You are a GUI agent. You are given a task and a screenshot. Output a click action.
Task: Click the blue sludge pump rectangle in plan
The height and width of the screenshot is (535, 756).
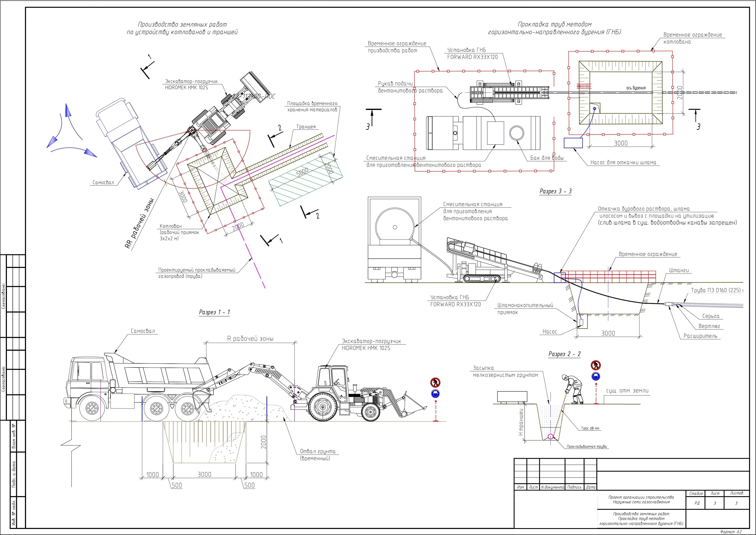pos(573,143)
